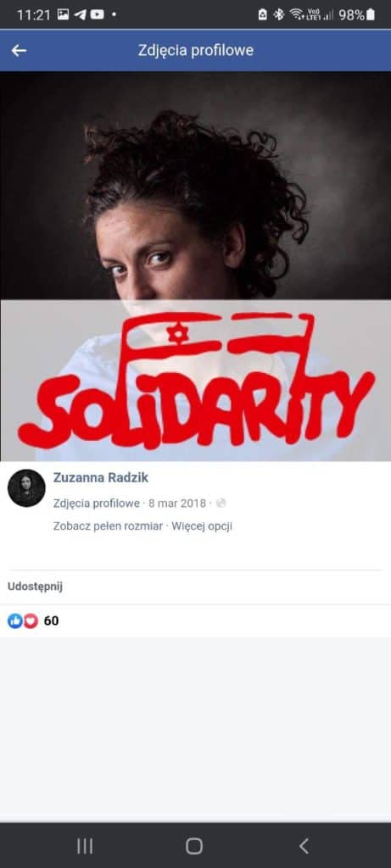
Task: Tap the back arrow in header
Action: (x=19, y=50)
